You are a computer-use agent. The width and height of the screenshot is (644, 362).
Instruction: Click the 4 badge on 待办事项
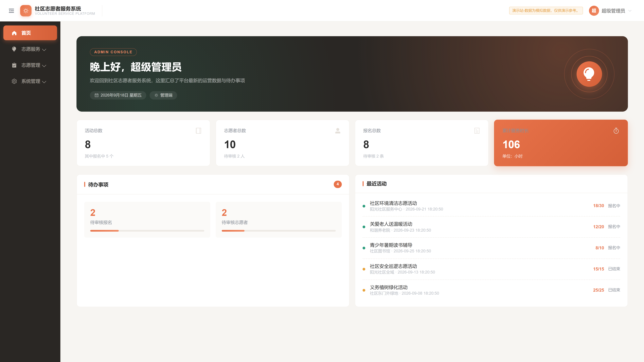pos(338,184)
